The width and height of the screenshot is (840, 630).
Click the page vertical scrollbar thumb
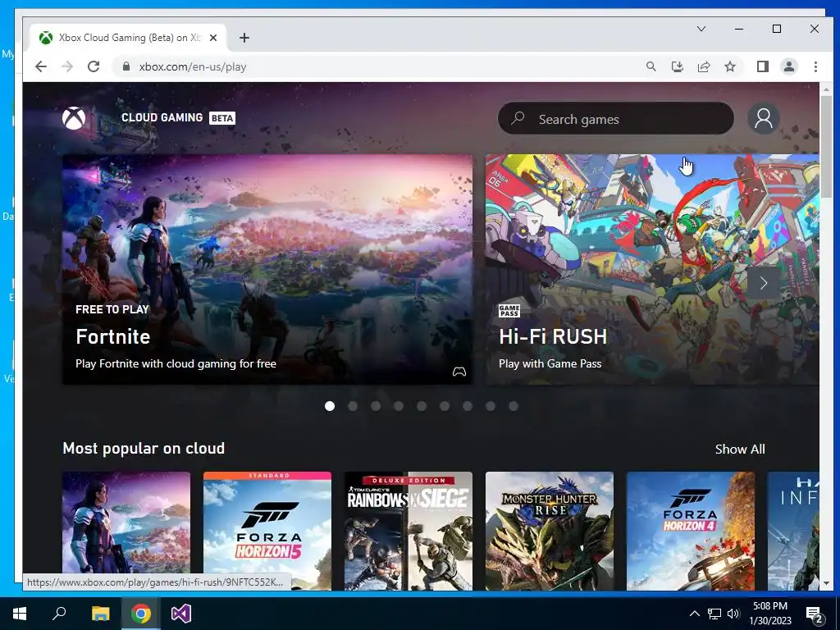pyautogui.click(x=826, y=146)
